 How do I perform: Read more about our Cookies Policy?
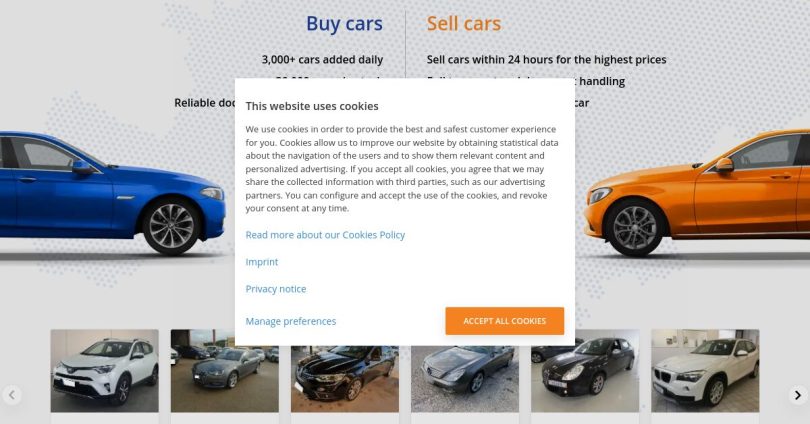325,235
